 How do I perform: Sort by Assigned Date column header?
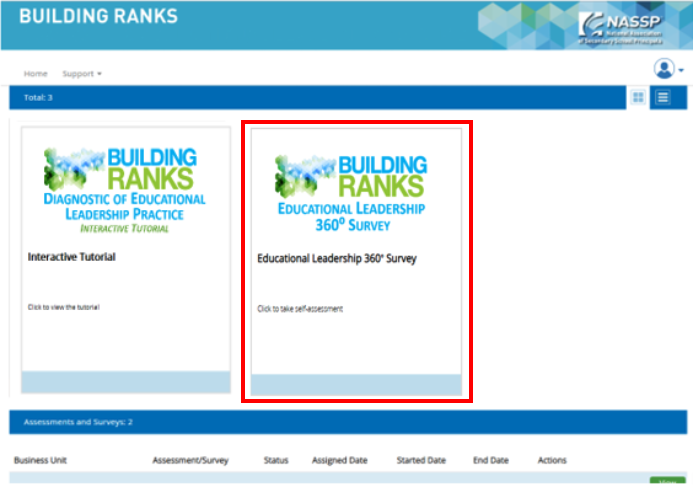[x=339, y=460]
